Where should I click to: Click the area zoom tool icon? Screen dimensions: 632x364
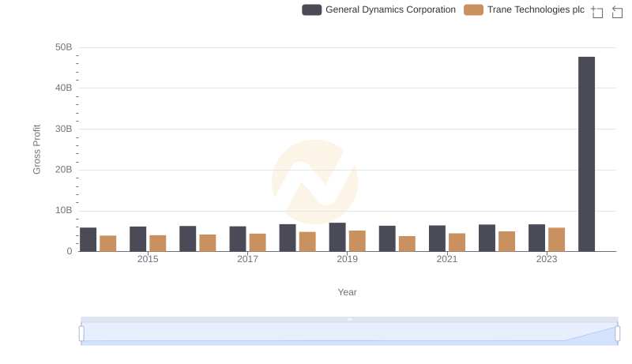click(597, 12)
